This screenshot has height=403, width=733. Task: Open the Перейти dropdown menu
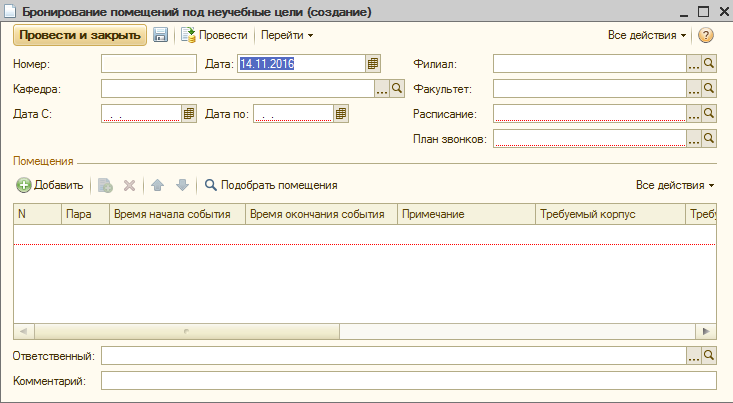[x=287, y=35]
